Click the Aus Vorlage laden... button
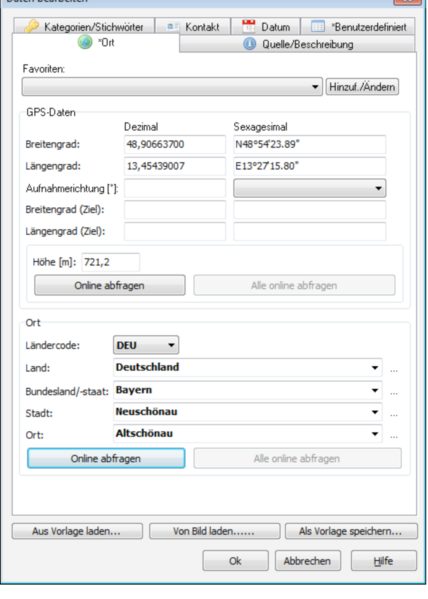The height and width of the screenshot is (599, 428). (77, 531)
